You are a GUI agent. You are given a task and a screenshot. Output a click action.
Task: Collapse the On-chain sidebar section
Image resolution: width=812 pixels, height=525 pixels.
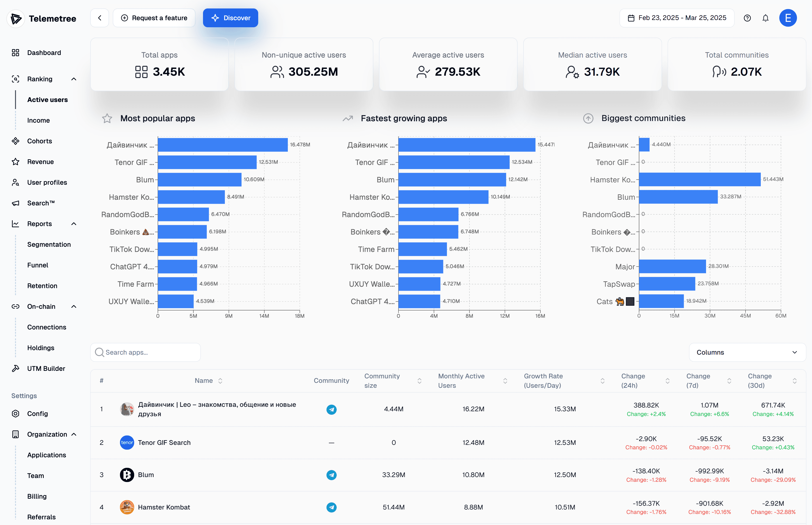[x=74, y=306]
